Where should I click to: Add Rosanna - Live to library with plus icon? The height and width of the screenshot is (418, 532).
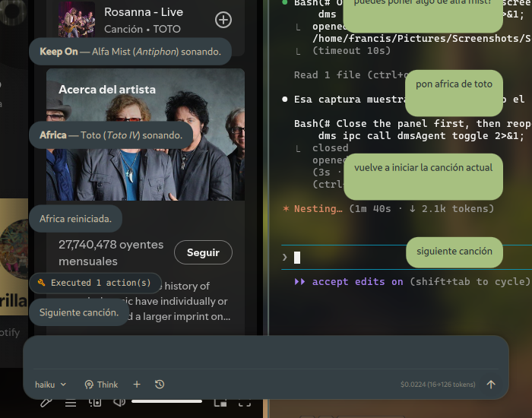coord(223,20)
